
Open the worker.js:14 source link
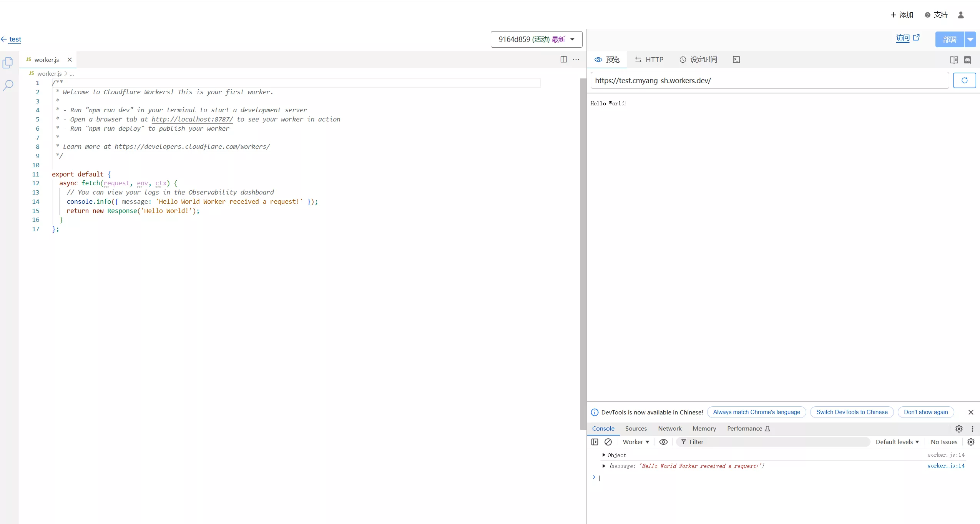[945, 466]
